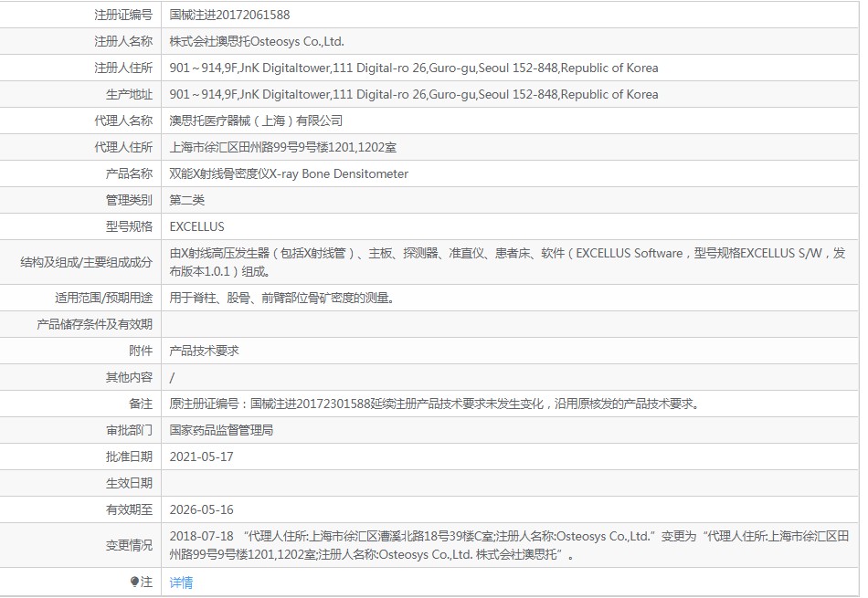
Task: Click the 代理人名称 label
Action: 123,121
